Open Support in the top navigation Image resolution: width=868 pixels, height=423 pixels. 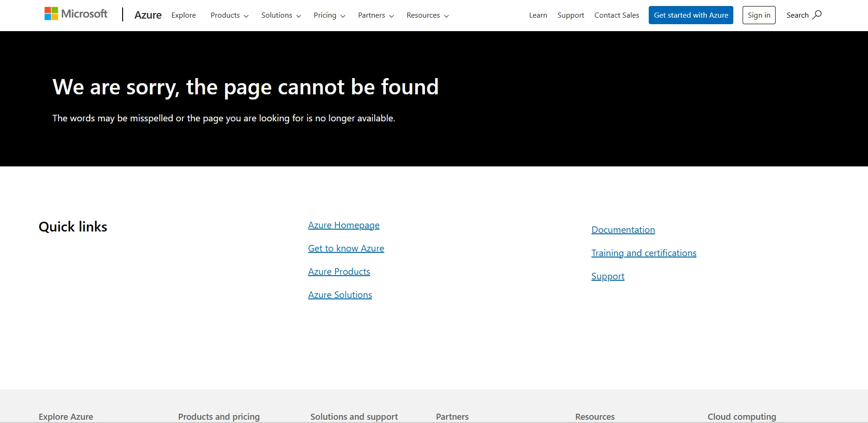[570, 15]
